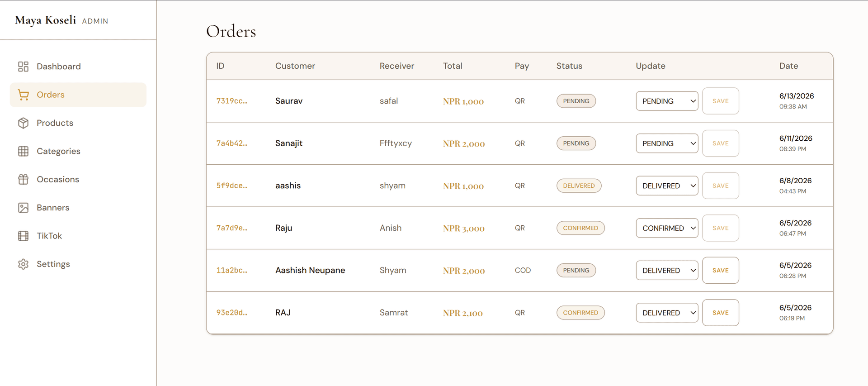This screenshot has width=868, height=386.
Task: Save the status for Raju's order
Action: pos(721,228)
